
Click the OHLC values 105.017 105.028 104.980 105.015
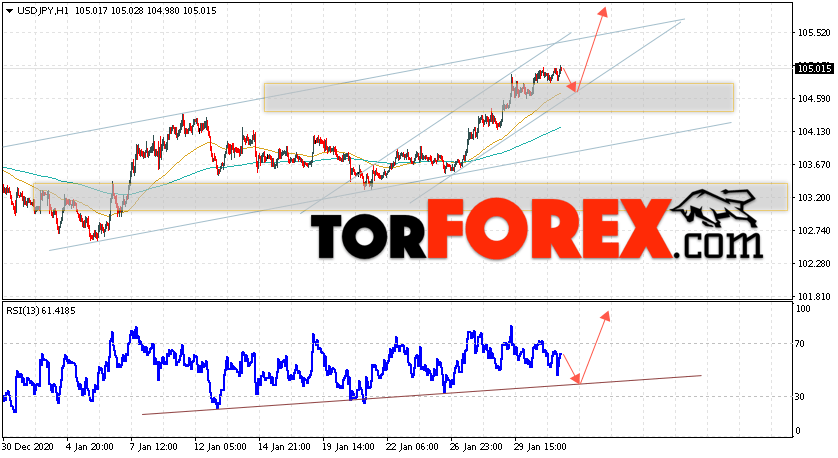click(x=145, y=11)
